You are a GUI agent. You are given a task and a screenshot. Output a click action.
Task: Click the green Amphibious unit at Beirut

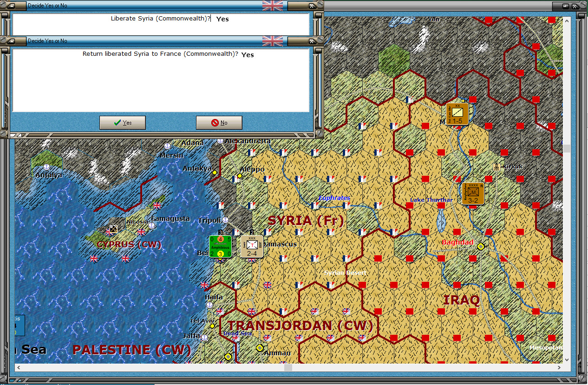[220, 247]
